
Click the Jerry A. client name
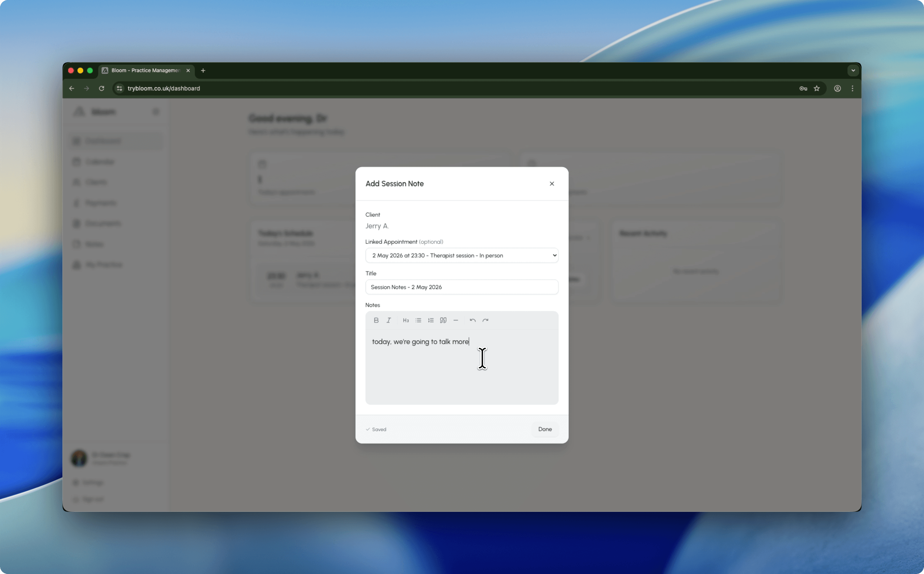(x=377, y=226)
